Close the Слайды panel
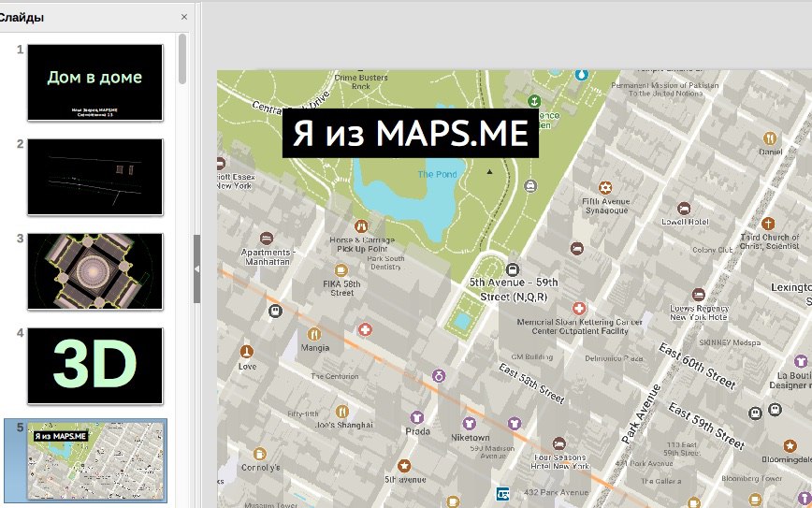 point(184,17)
